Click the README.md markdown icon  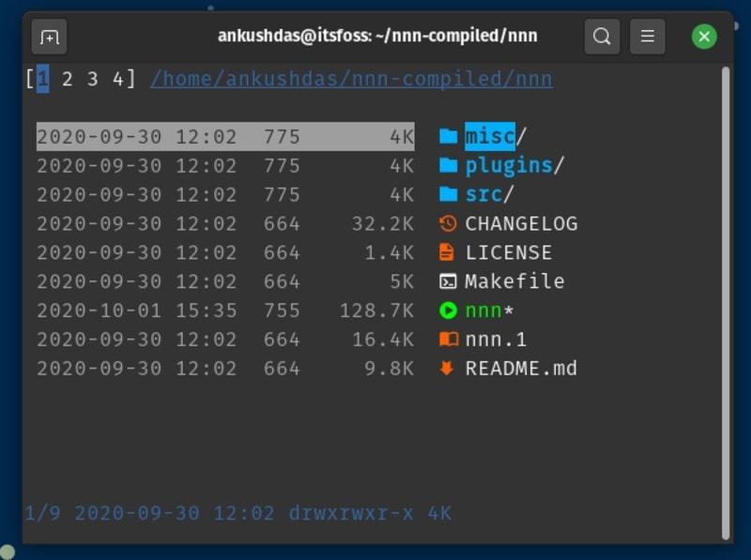pyautogui.click(x=449, y=369)
